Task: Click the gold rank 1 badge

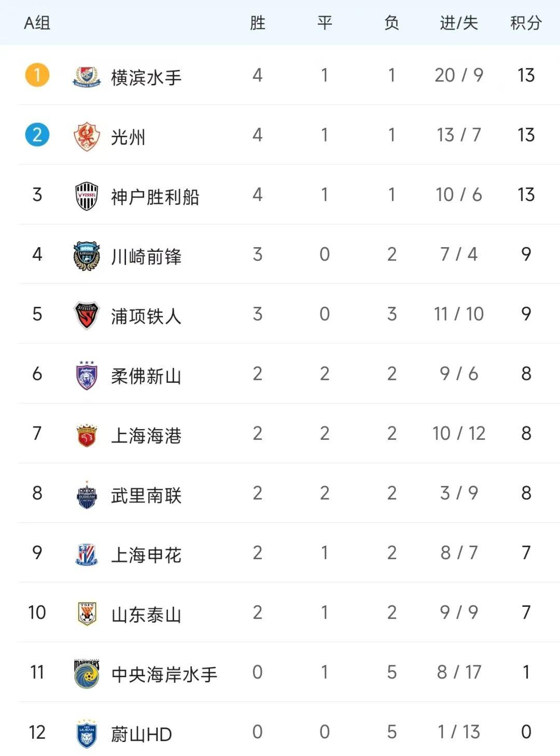Action: [x=37, y=75]
